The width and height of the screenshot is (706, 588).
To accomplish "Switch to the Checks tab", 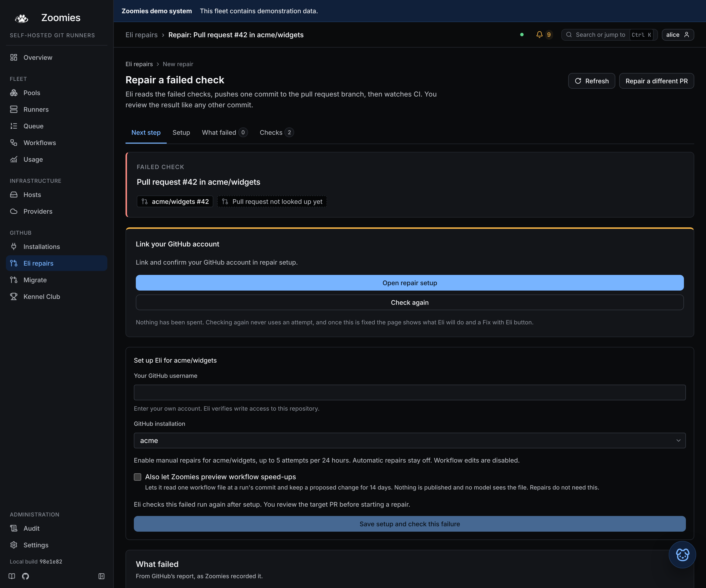I will coord(277,132).
